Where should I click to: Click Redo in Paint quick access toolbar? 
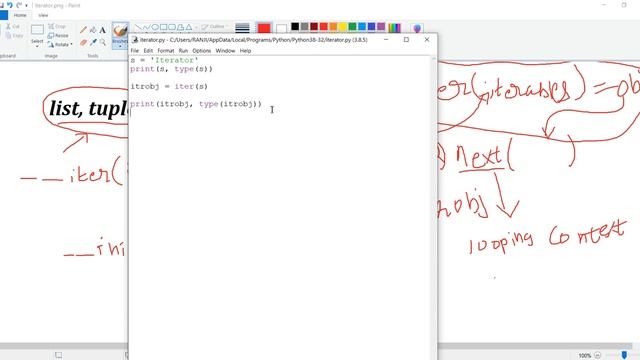(x=19, y=5)
